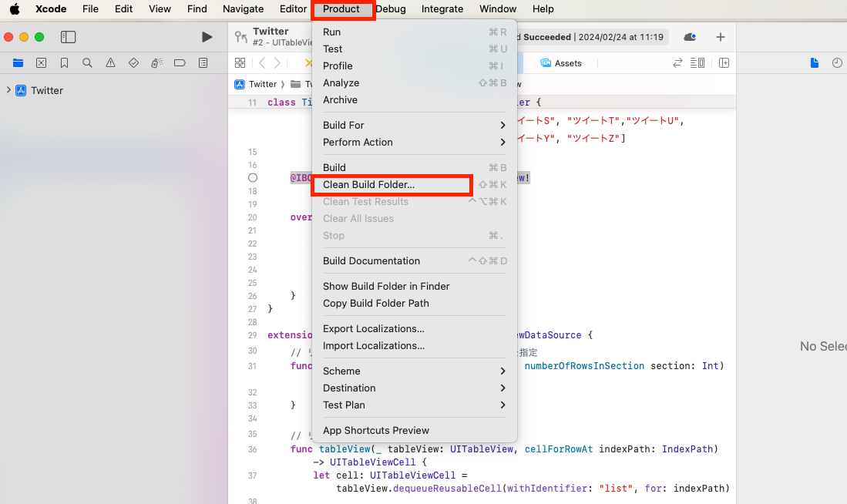Open the Test navigator diamond icon
This screenshot has height=504, width=847.
click(x=133, y=62)
